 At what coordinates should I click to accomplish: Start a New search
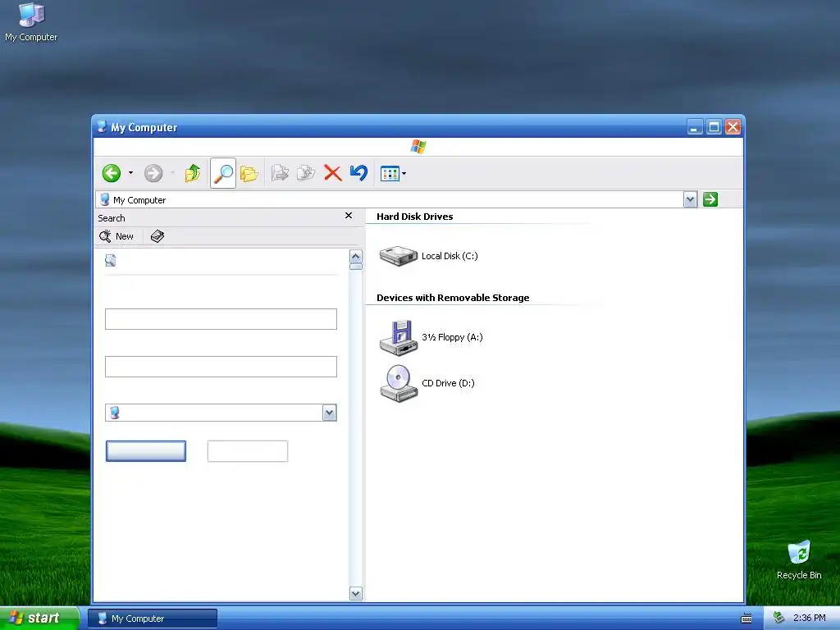click(x=116, y=236)
